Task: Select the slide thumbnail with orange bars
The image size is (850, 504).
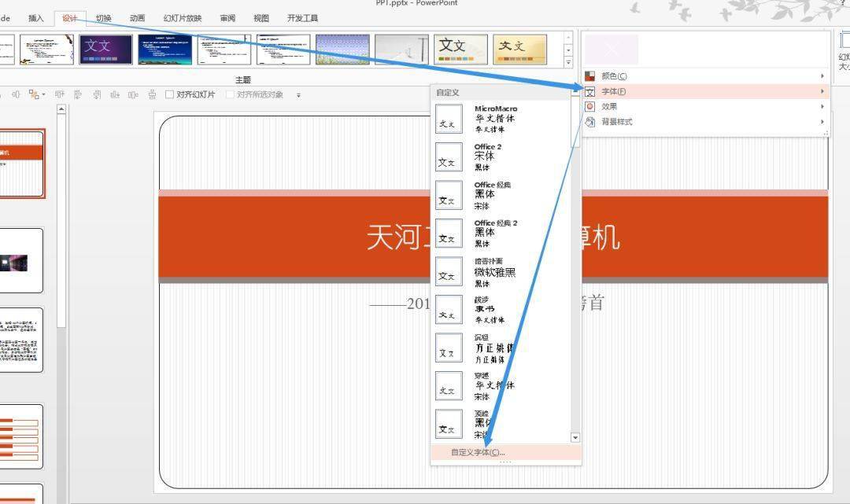Action: [x=22, y=436]
